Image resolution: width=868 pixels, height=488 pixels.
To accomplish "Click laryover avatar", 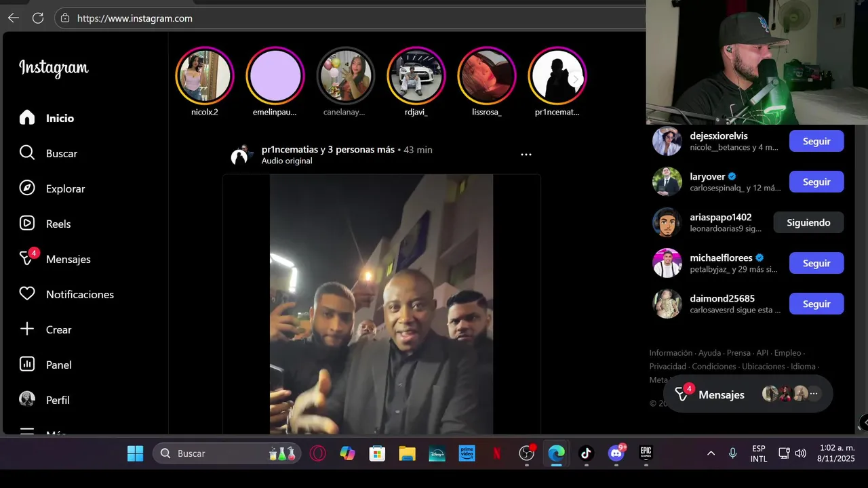I will [667, 182].
